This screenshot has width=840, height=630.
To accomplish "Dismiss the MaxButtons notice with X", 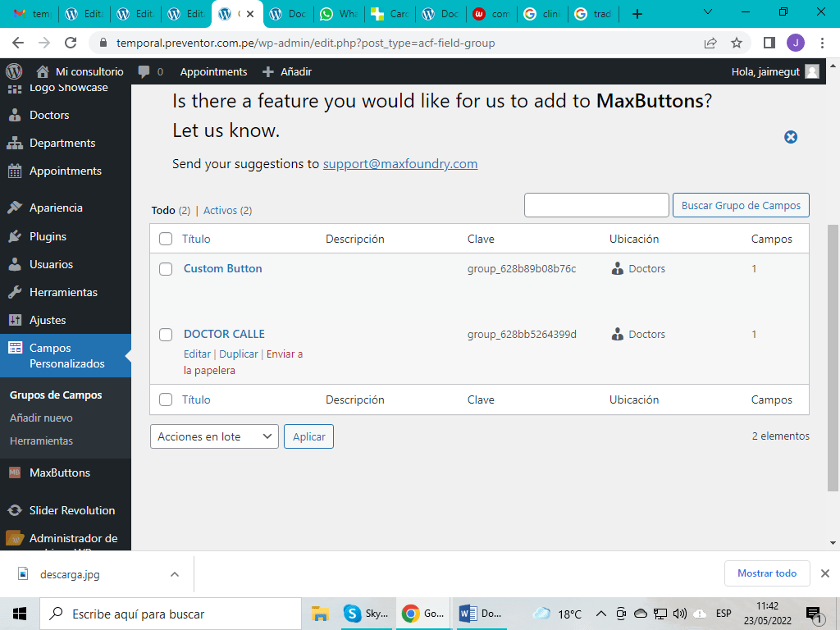I will [x=790, y=137].
